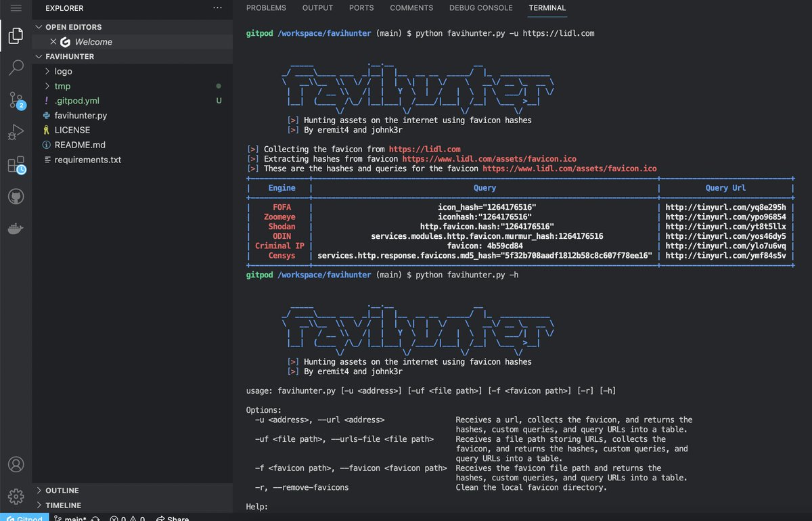
Task: Click the source control badge showing 2
Action: [22, 106]
